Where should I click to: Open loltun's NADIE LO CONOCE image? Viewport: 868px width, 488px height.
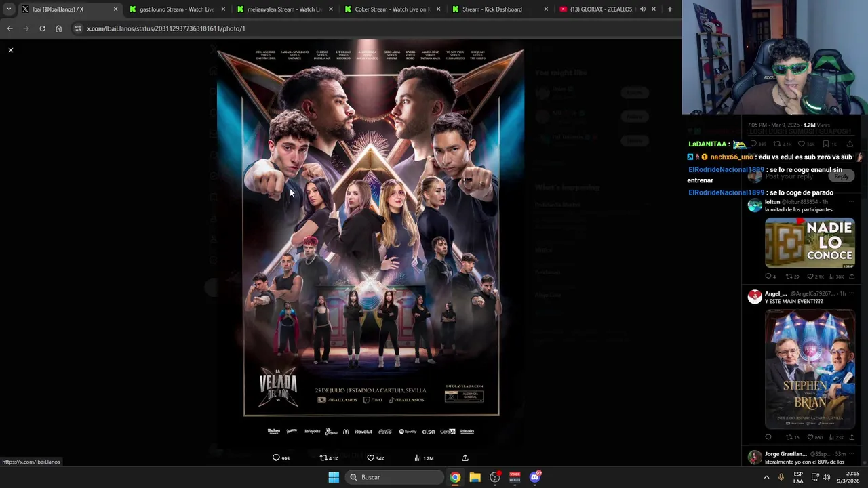pyautogui.click(x=810, y=243)
